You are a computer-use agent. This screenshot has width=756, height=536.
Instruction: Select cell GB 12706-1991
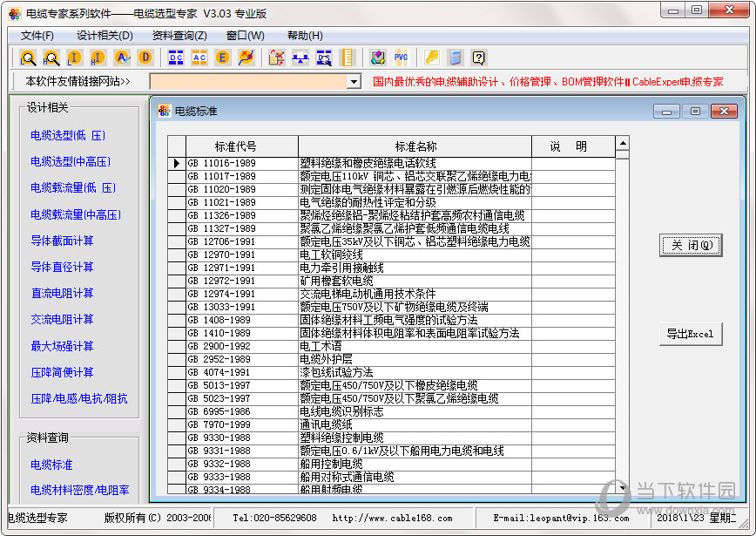[242, 241]
